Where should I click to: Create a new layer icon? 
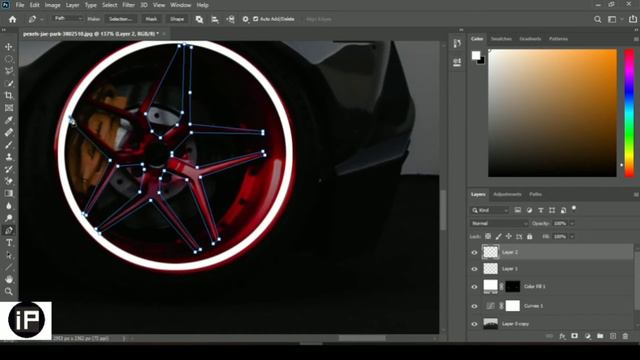click(x=613, y=336)
